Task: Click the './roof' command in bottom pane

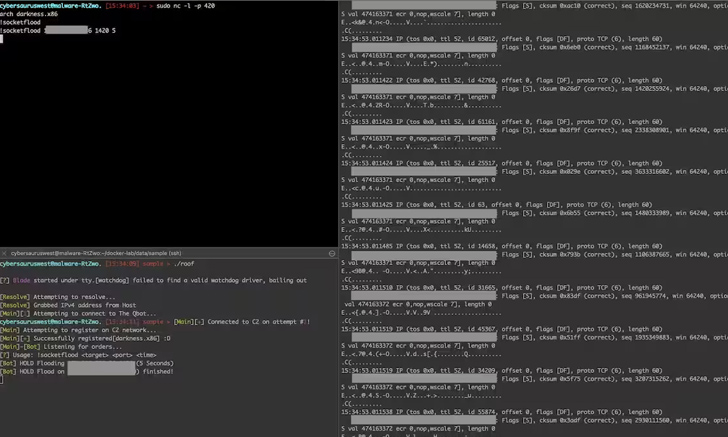Action: pos(184,264)
